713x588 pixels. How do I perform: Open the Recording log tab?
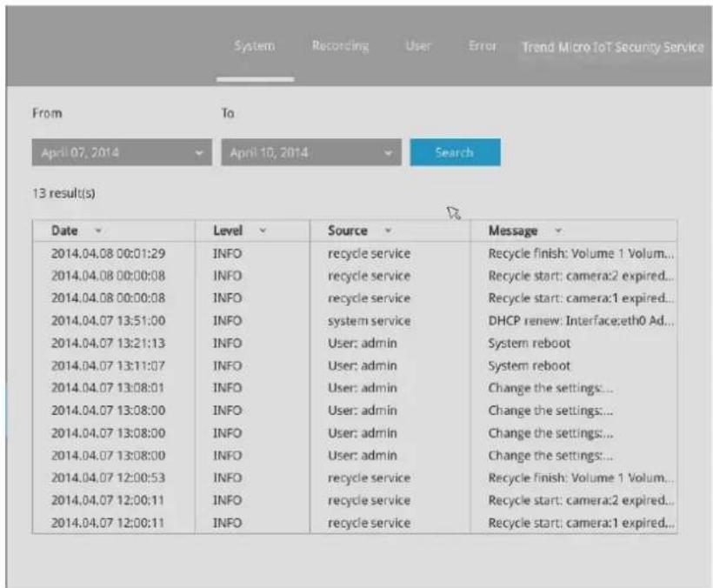tap(340, 46)
